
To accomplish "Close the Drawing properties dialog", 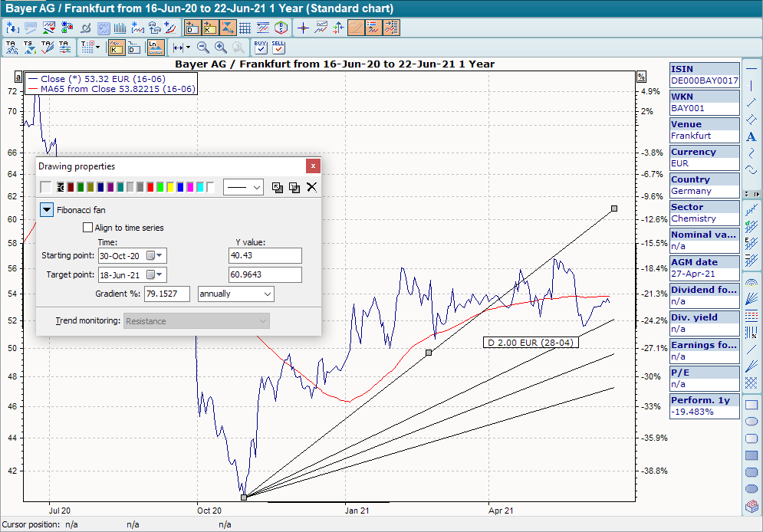I will (312, 166).
